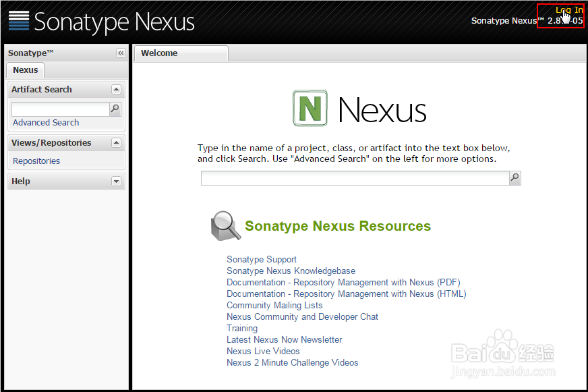588x392 pixels.
Task: Click the Nexus Resources magnifier image
Action: point(226,226)
